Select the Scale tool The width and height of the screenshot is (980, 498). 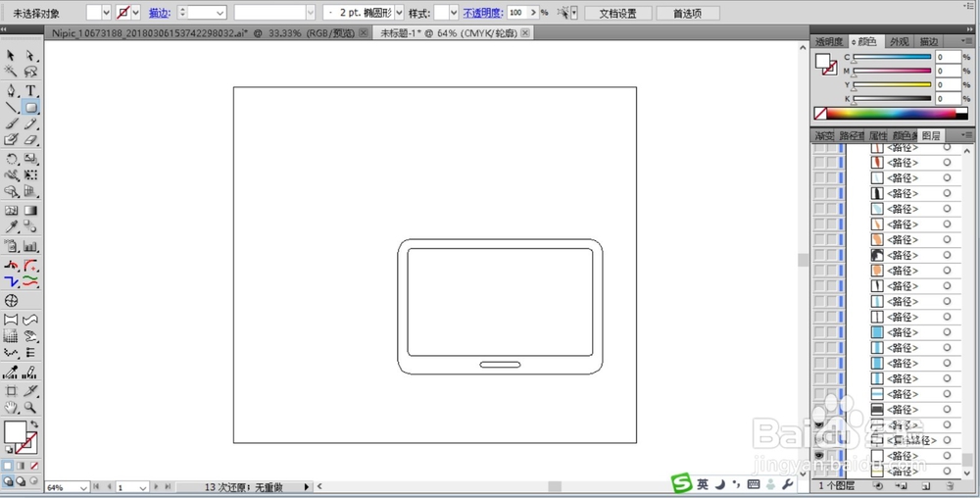click(x=30, y=160)
